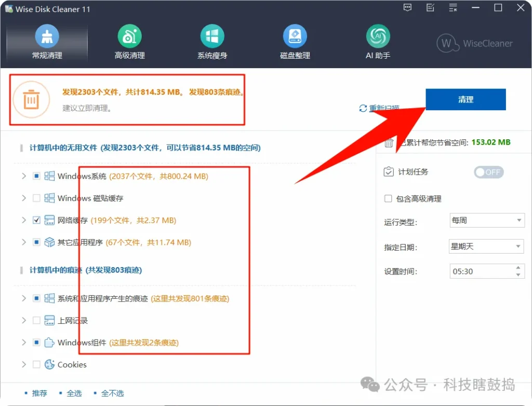
Task: Click the Windows组件 puzzle icon
Action: (x=49, y=343)
